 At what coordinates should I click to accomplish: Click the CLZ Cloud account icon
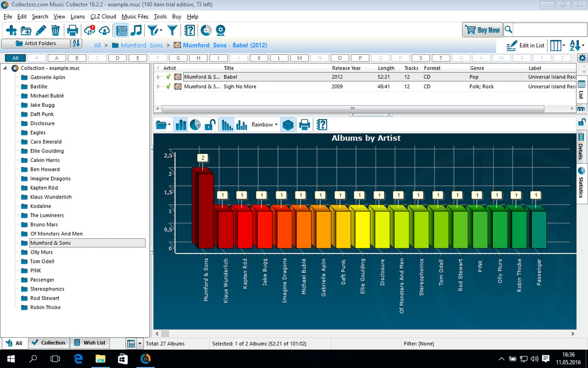tap(104, 30)
